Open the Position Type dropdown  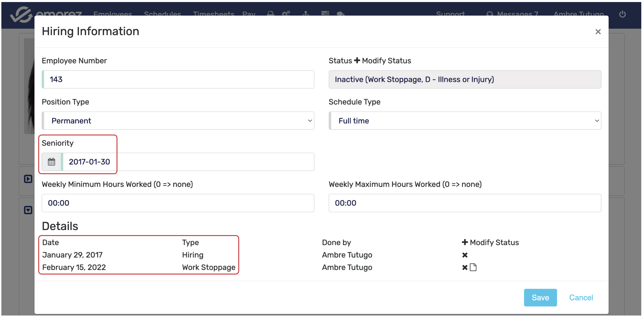[x=178, y=121]
